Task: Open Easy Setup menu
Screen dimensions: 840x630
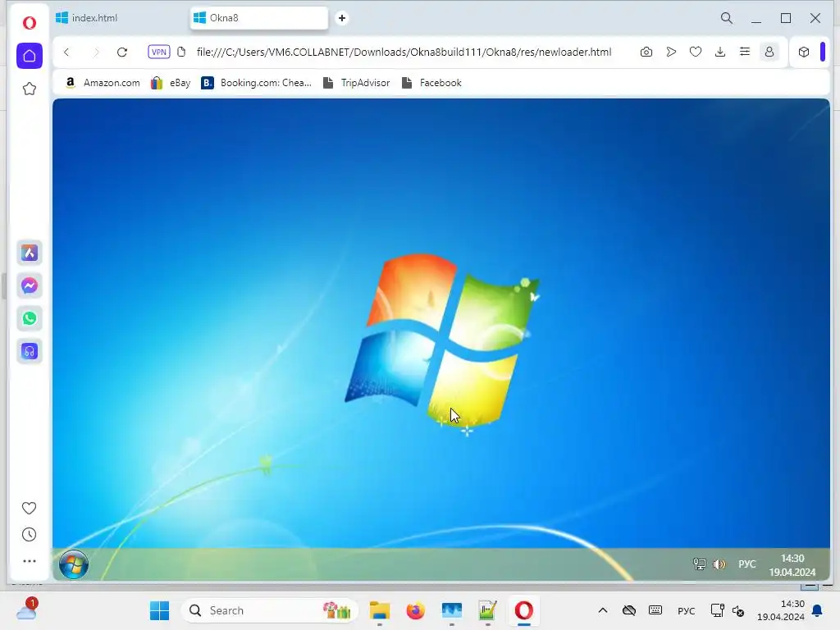Action: [x=745, y=52]
